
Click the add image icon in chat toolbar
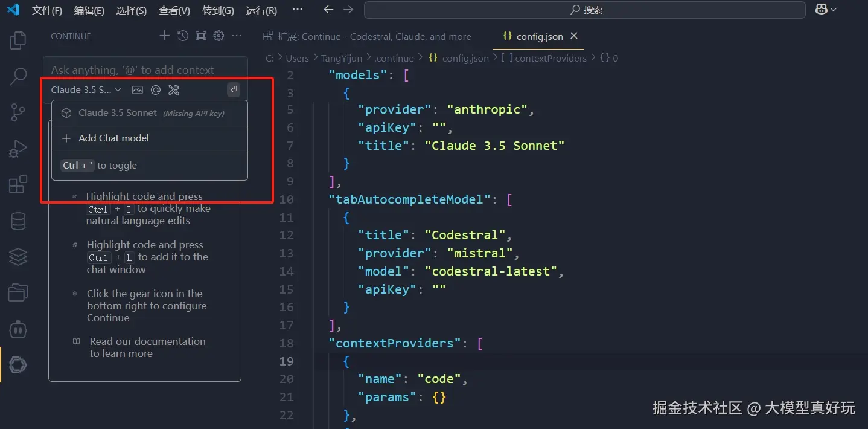[138, 90]
